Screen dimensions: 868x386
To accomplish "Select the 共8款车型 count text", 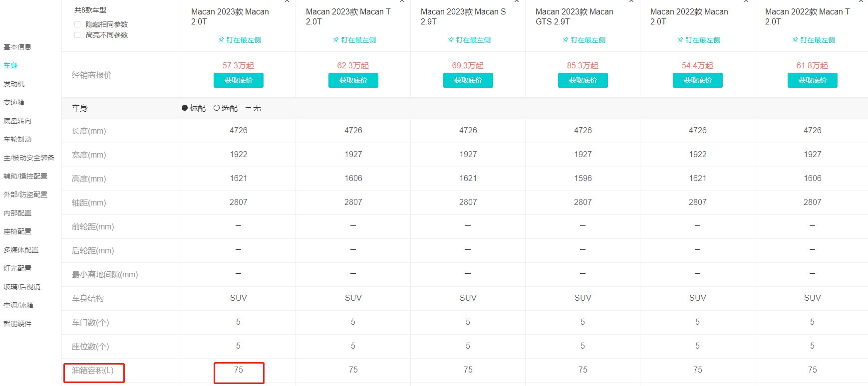I will (90, 10).
